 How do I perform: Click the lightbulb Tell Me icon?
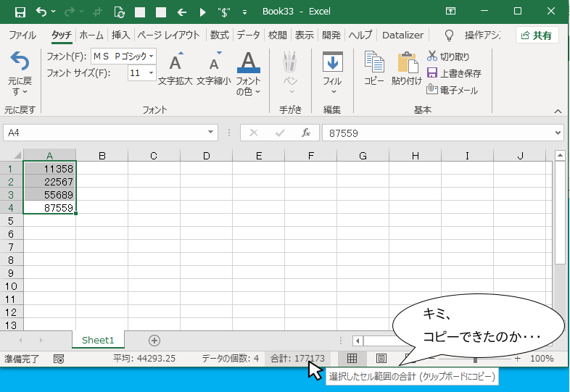[x=450, y=36]
